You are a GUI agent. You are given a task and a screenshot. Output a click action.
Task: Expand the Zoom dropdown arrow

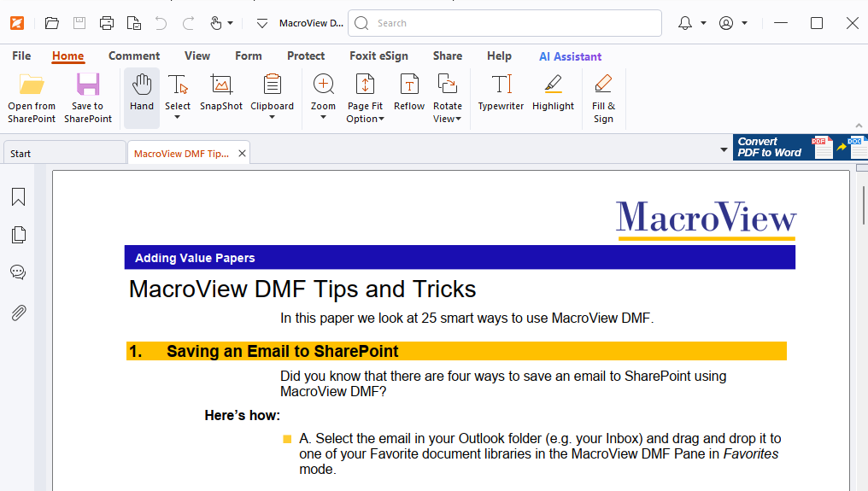click(x=323, y=117)
